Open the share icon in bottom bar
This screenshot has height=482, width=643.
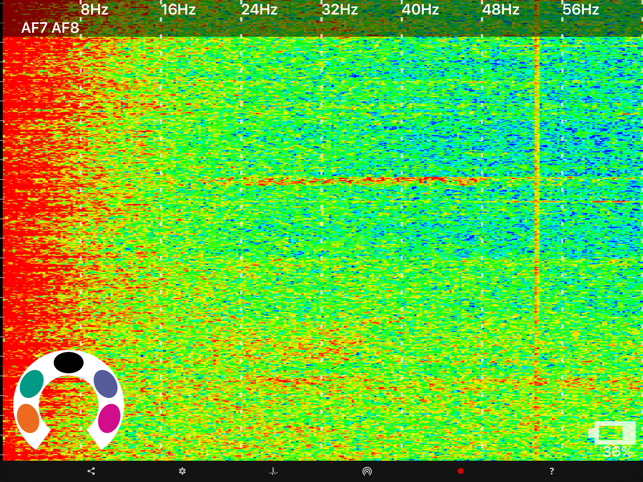pos(91,471)
